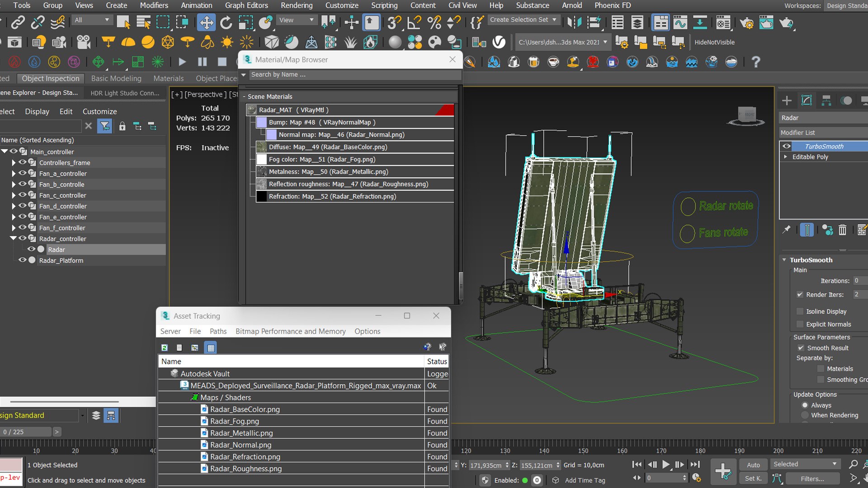
Task: Click the red Radar_MAT corner swatch
Action: (x=447, y=110)
